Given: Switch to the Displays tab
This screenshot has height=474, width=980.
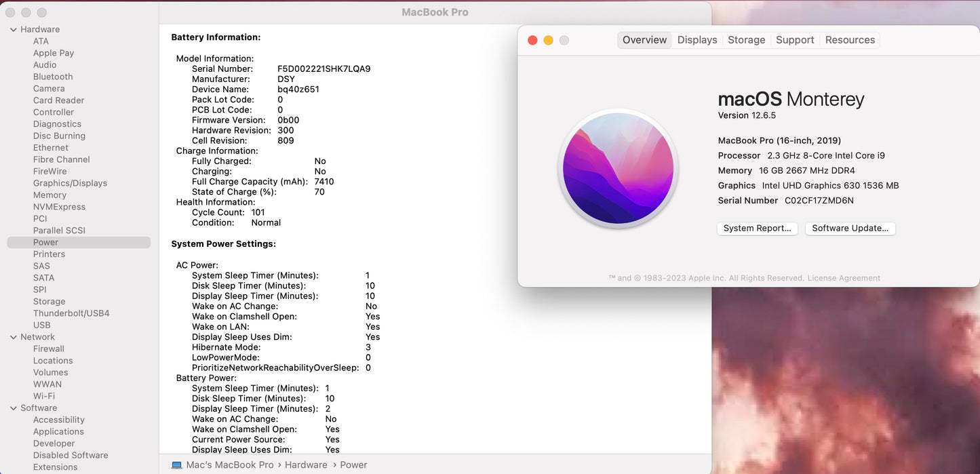Looking at the screenshot, I should pyautogui.click(x=697, y=39).
